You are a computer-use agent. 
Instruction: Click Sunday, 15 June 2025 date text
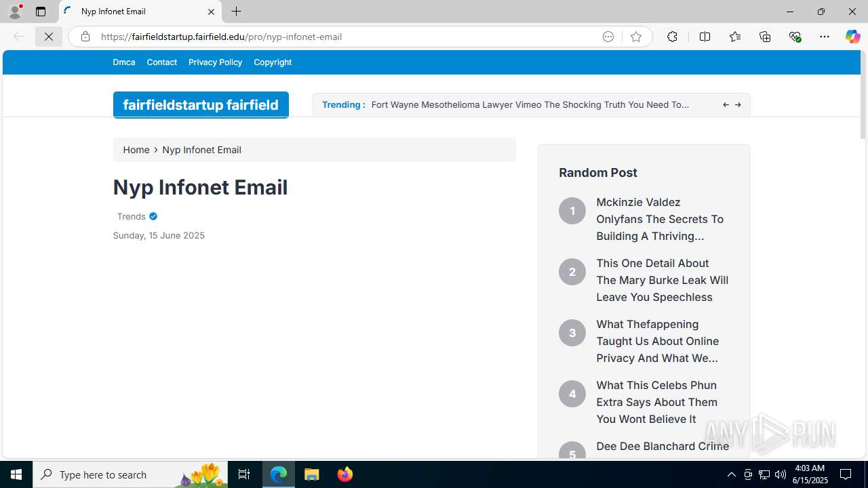point(159,235)
